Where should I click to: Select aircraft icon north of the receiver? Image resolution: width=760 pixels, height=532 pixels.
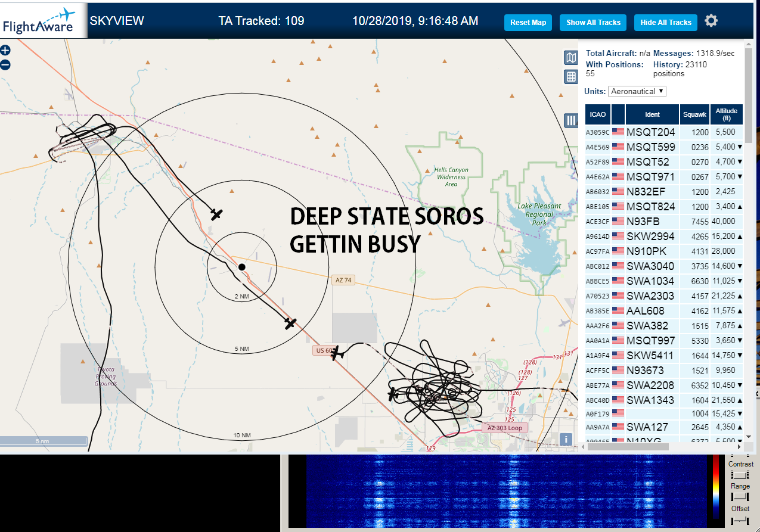(x=216, y=213)
